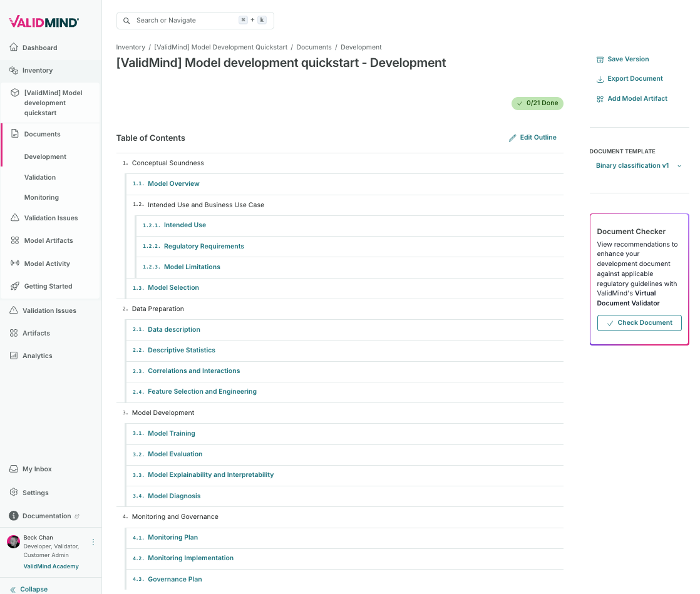
Task: Click the Add Model Artifact icon
Action: (600, 99)
